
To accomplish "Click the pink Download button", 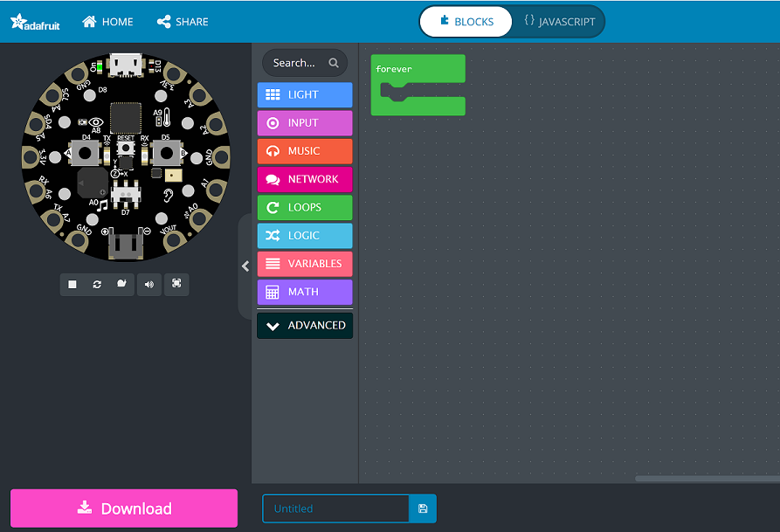I will [124, 508].
